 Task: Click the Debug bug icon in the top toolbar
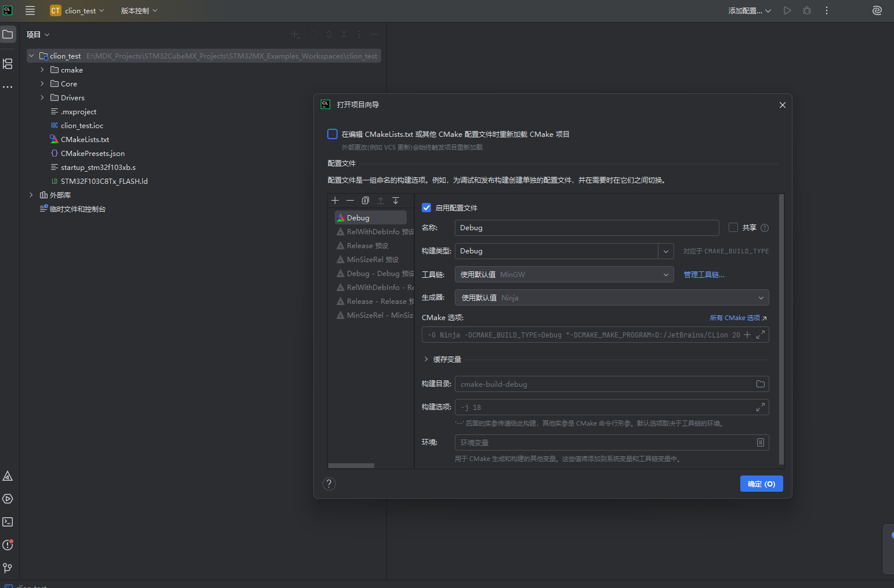pos(807,10)
